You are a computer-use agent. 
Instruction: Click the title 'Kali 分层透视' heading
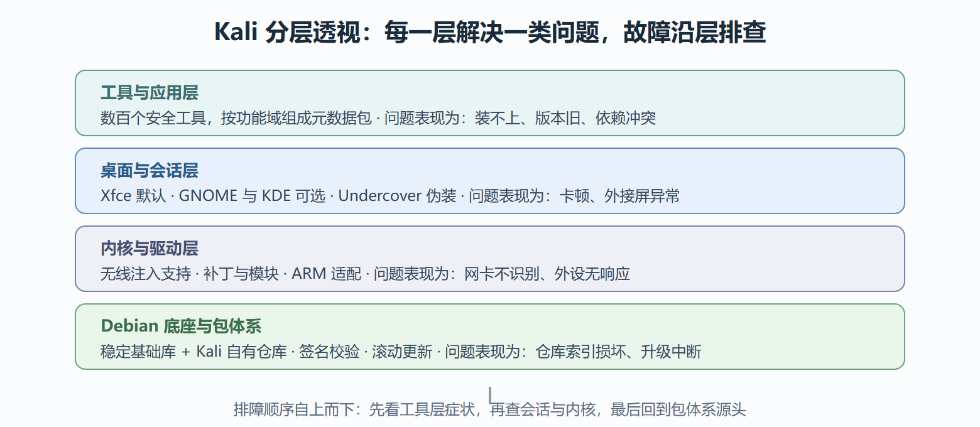click(x=490, y=33)
